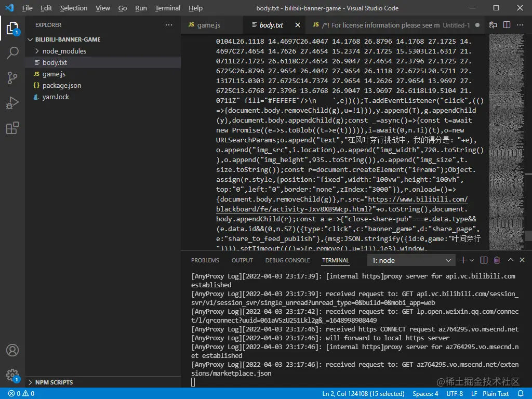Open the Source Control view icon

coord(12,78)
